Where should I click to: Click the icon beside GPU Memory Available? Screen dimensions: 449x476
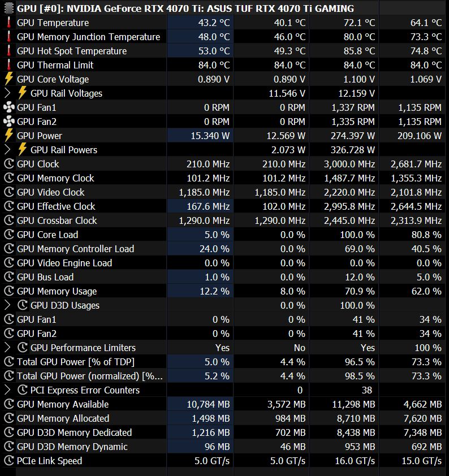tap(8, 404)
